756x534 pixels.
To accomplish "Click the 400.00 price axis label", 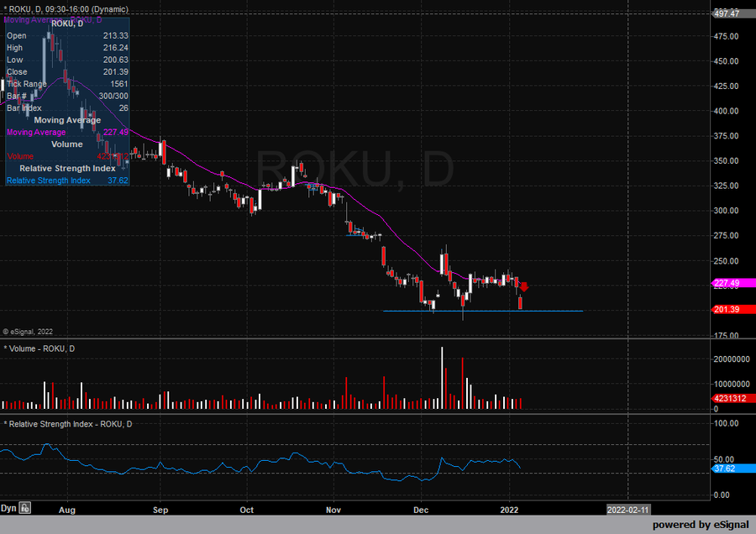I will coord(726,111).
